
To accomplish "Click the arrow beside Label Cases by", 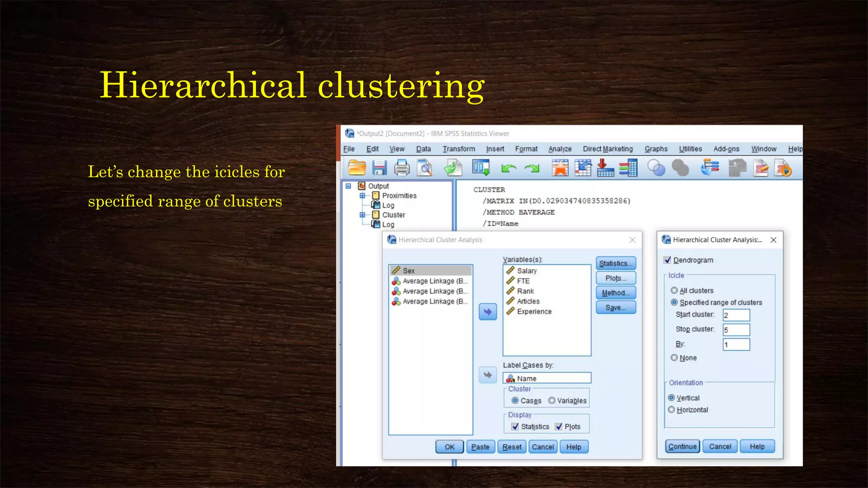I will pyautogui.click(x=488, y=375).
